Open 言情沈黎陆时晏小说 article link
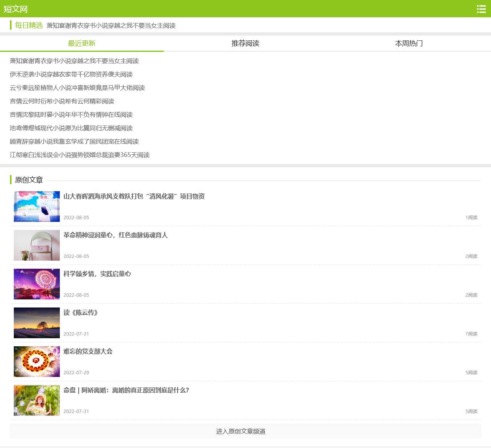Viewport: 491px width, 448px height. point(71,115)
